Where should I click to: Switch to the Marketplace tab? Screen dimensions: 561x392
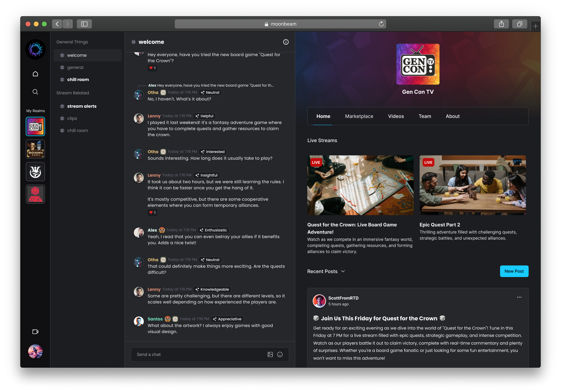click(x=359, y=116)
